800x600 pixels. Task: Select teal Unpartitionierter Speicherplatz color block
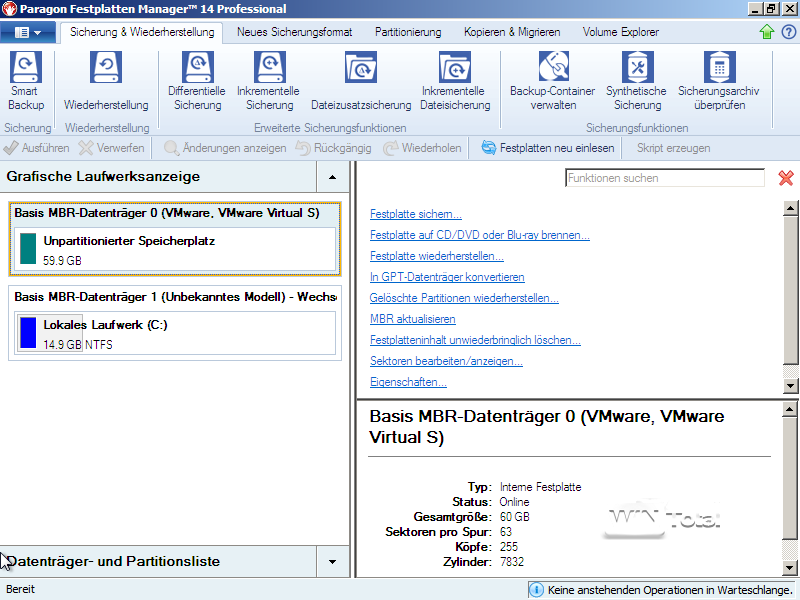28,249
